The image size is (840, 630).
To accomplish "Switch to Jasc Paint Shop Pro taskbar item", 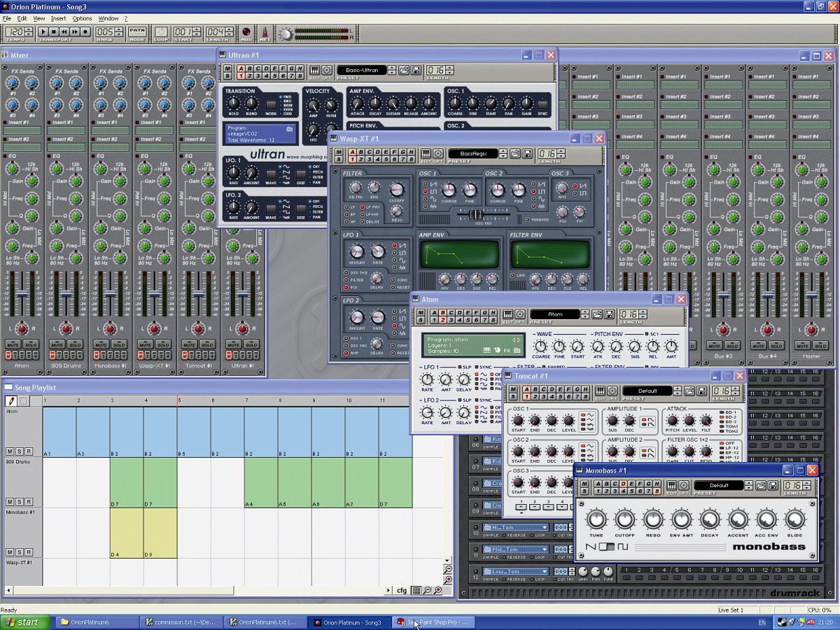I will (434, 622).
